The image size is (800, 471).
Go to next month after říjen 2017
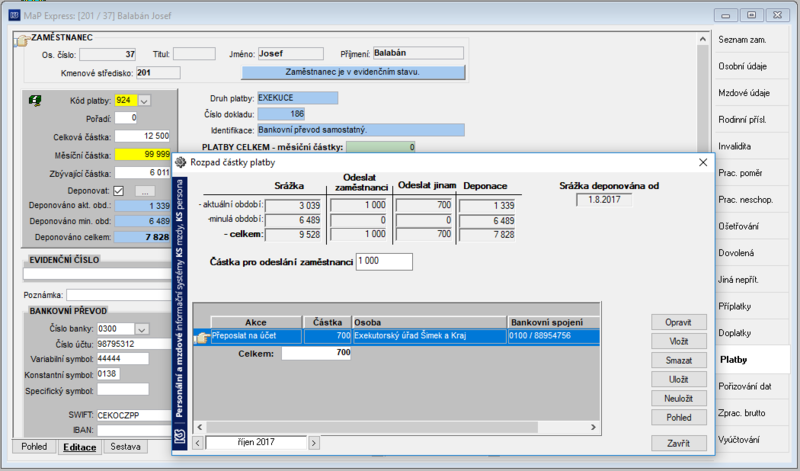[314, 443]
